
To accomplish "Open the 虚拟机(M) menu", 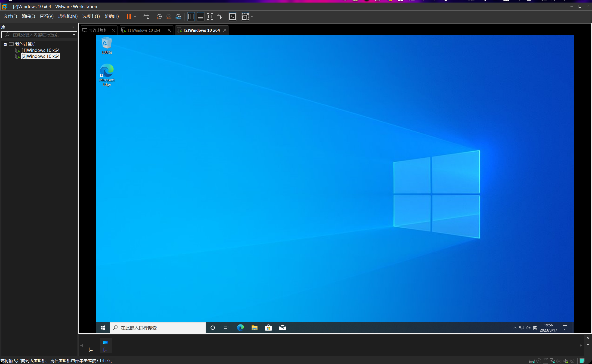I will 68,16.
